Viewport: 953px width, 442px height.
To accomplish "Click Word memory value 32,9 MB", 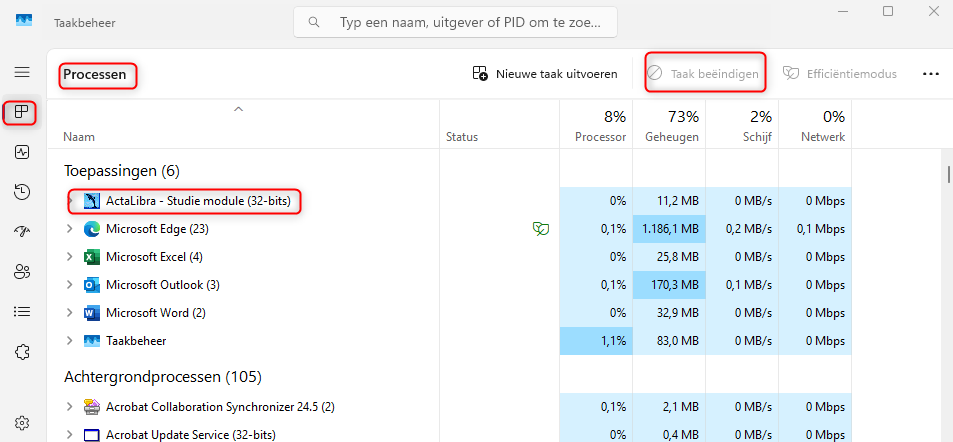I will pos(669,313).
